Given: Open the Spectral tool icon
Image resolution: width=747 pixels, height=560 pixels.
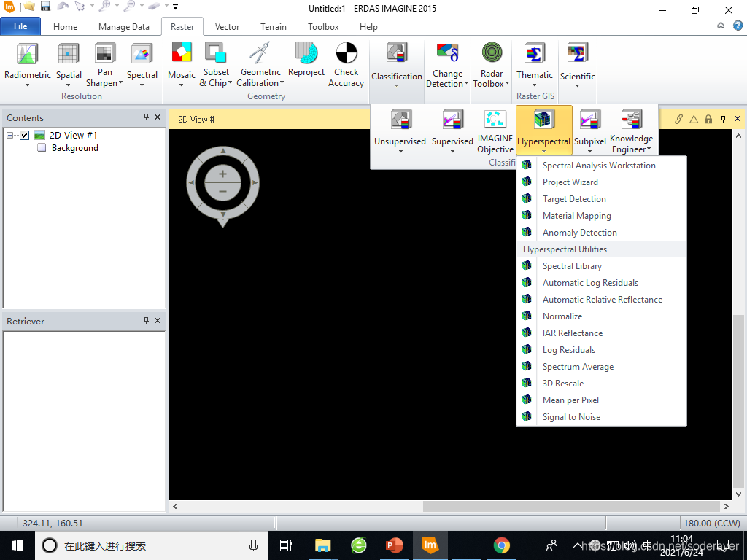Looking at the screenshot, I should pos(142,53).
